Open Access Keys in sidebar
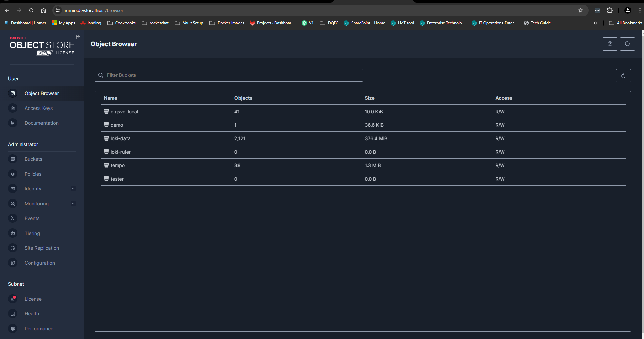 38,108
